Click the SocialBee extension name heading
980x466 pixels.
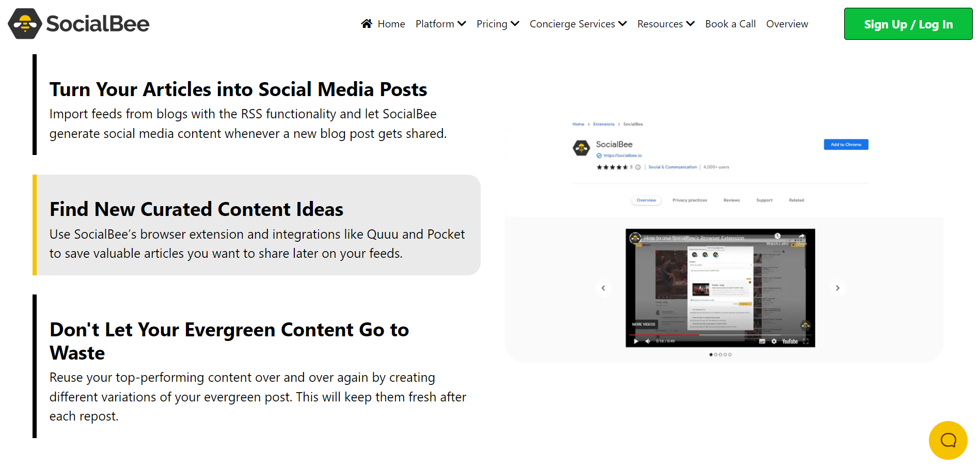point(614,144)
